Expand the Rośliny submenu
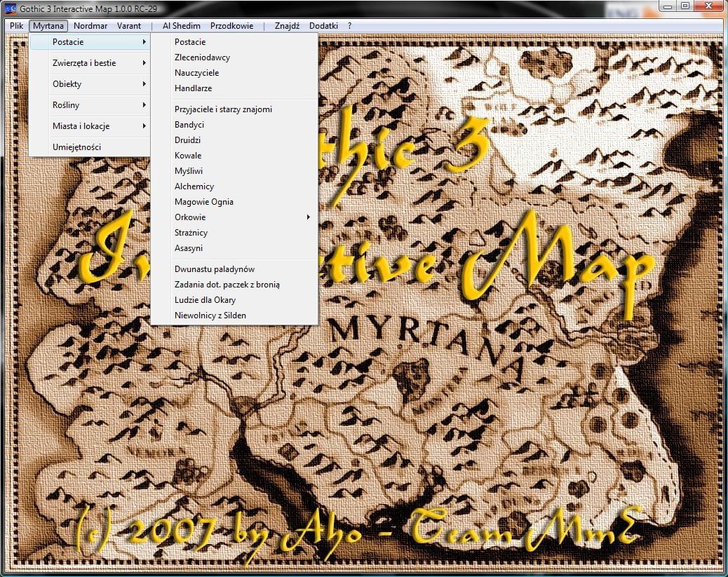 click(90, 105)
